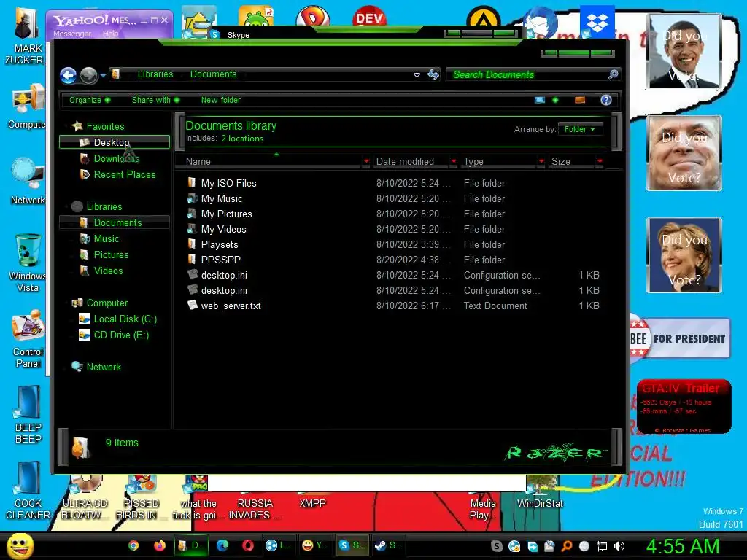Viewport: 747px width, 560px height.
Task: Select the My Music folder icon
Action: [192, 198]
